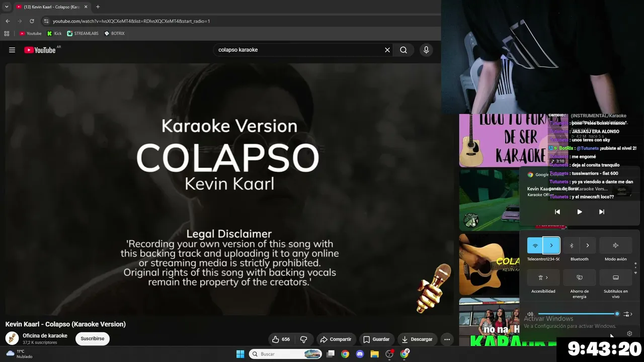Toggle Ahorro de energía energy saver

(x=580, y=278)
